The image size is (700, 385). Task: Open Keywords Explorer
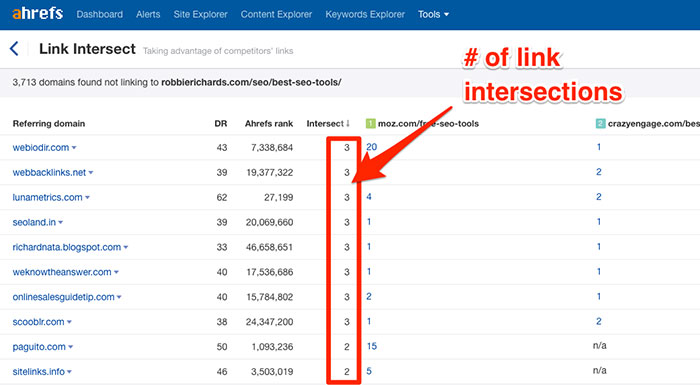(365, 14)
